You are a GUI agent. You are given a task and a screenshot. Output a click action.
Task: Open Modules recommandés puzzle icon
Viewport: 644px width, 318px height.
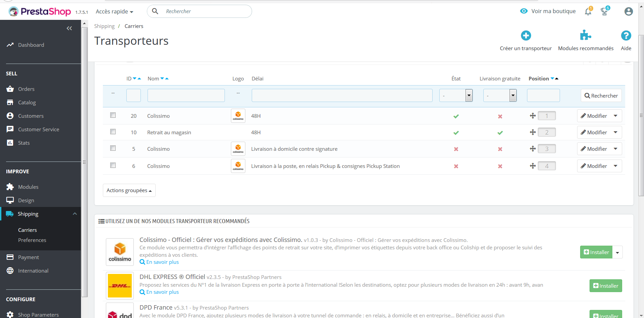point(586,36)
